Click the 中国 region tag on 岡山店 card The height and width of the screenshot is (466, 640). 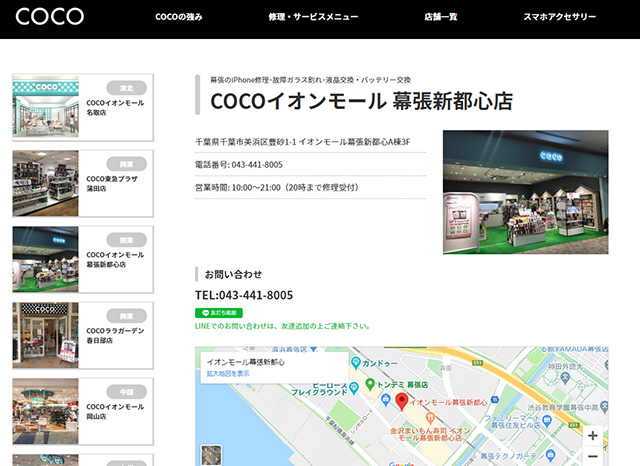pyautogui.click(x=127, y=392)
